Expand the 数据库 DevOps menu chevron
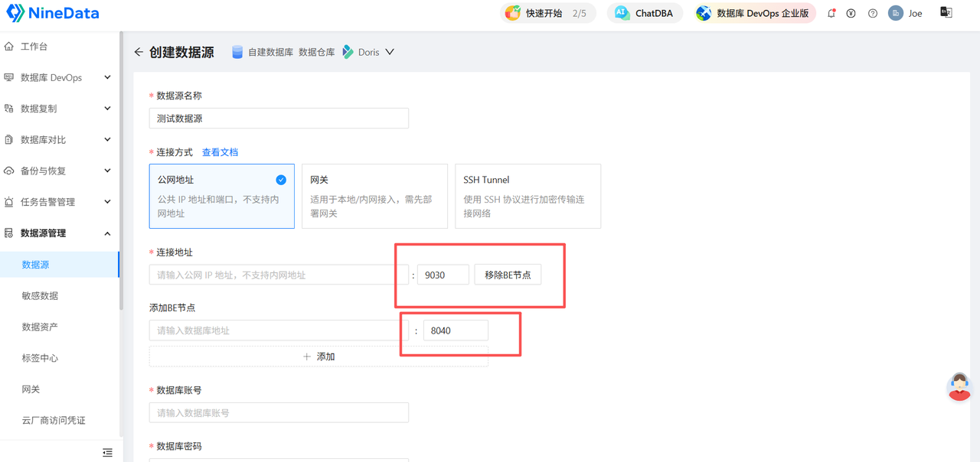 [x=107, y=77]
